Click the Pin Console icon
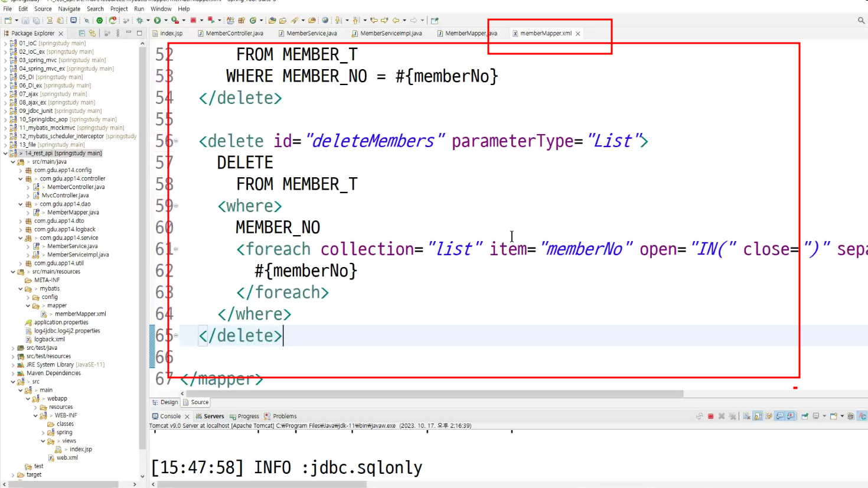Viewport: 868px width, 488px height. [805, 416]
